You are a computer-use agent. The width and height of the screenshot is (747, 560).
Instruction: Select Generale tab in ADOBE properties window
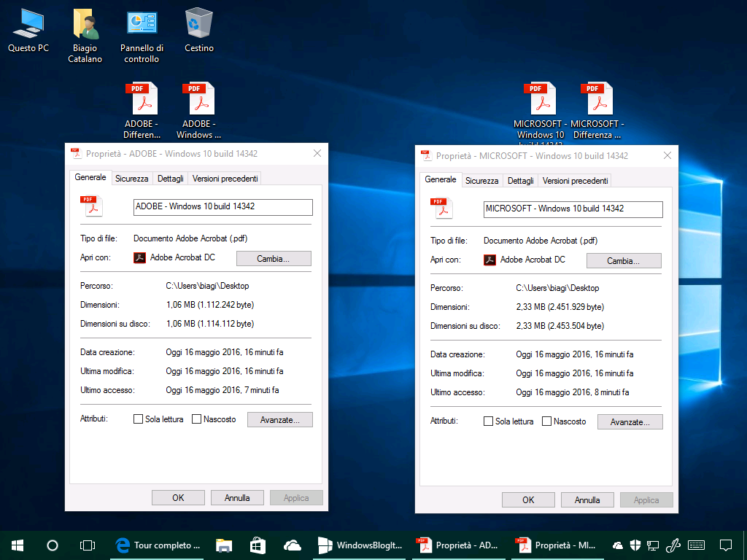pos(90,177)
